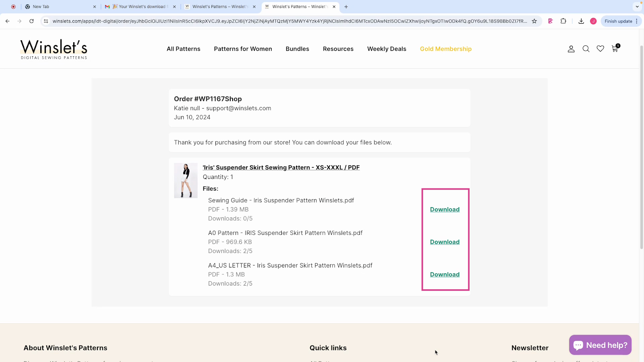Bookmark this page with star icon
This screenshot has width=644, height=362.
(534, 21)
